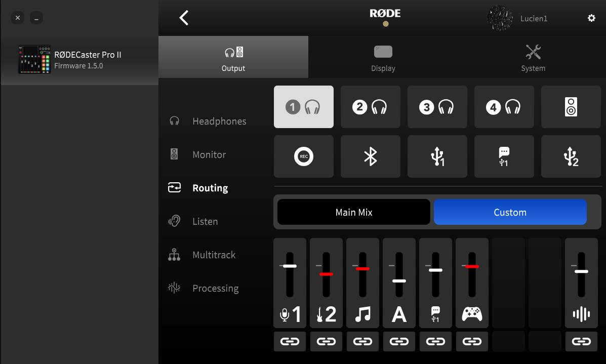
Task: Minimize the window with dash button
Action: 36,18
